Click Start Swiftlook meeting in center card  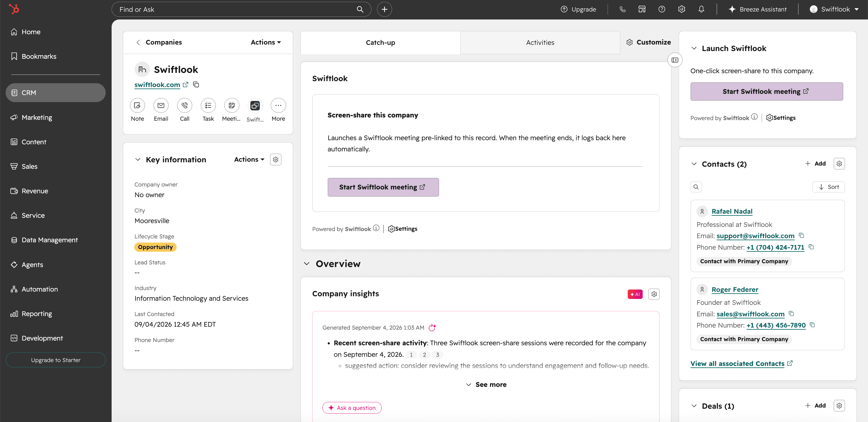(x=383, y=187)
